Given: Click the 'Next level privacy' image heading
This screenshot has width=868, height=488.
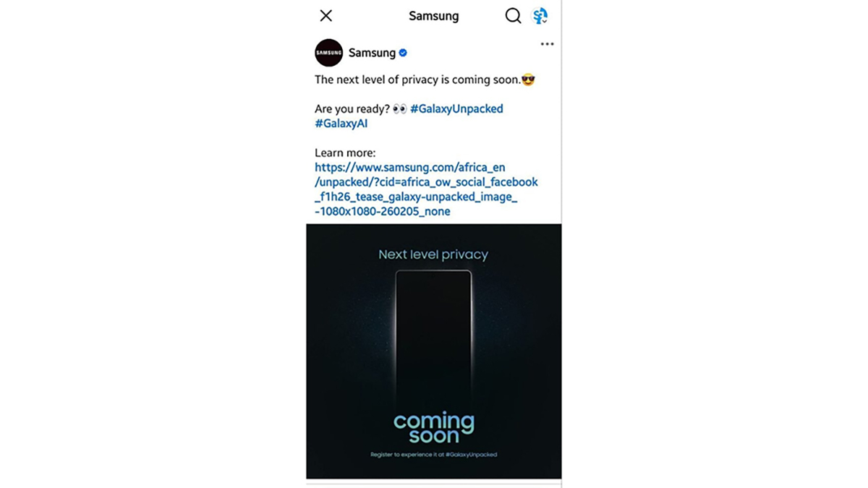Looking at the screenshot, I should pos(433,254).
